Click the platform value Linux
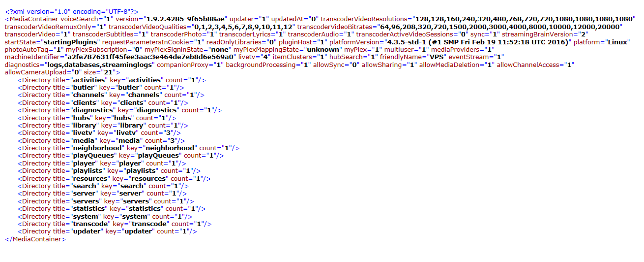 [x=616, y=42]
